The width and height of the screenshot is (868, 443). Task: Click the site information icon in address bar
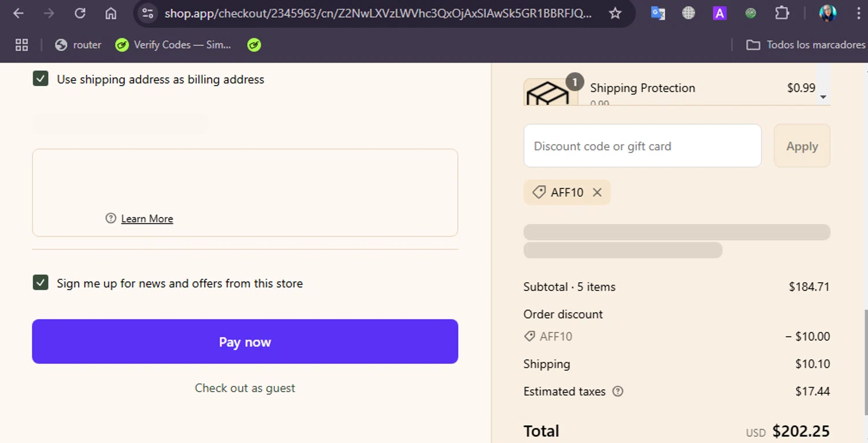tap(148, 13)
